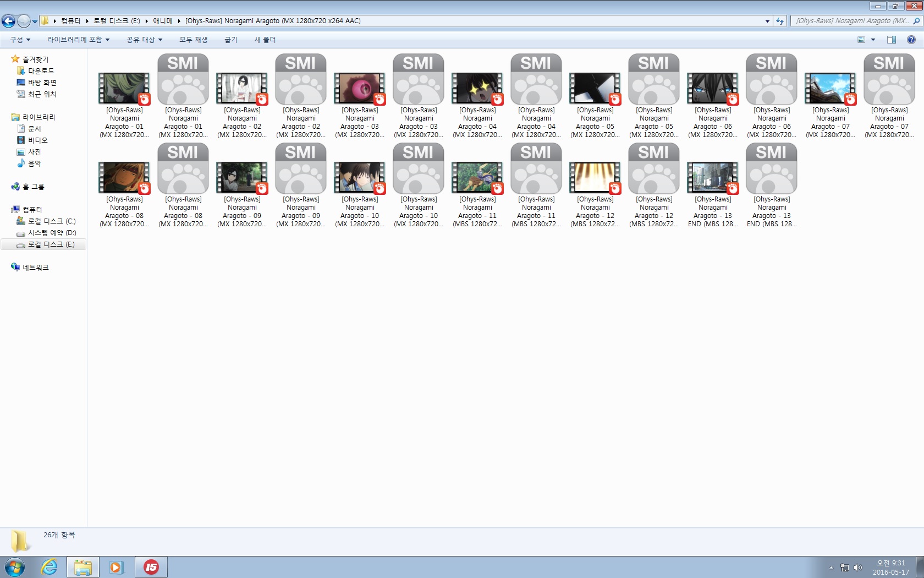Click 애니메 in the address breadcrumb
This screenshot has width=924, height=578.
pos(162,21)
